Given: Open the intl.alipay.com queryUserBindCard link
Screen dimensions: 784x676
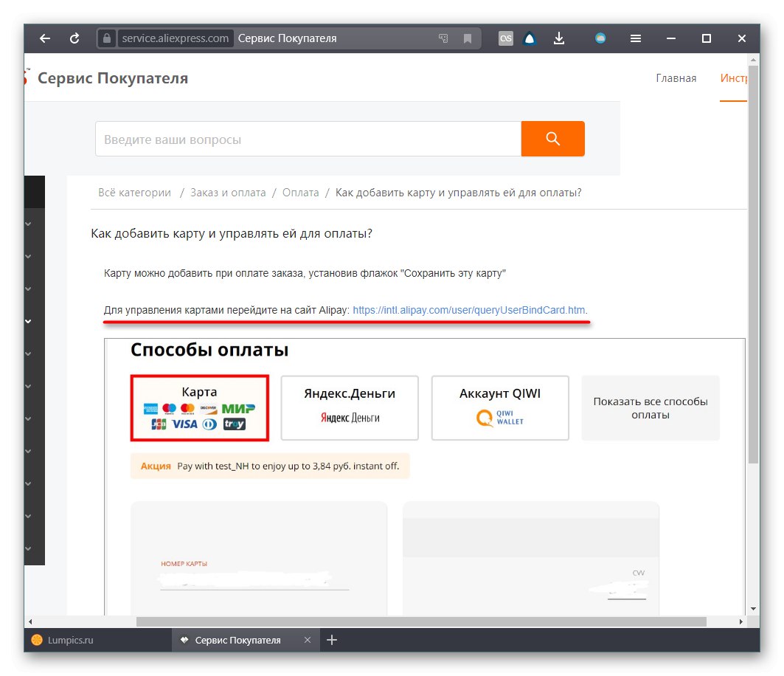Looking at the screenshot, I should coord(469,310).
